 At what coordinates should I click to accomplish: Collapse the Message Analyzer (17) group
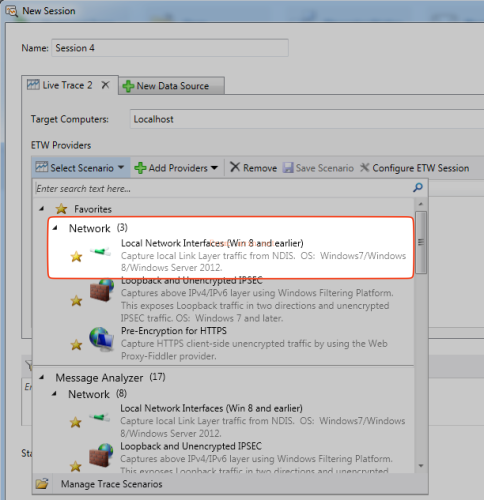42,378
